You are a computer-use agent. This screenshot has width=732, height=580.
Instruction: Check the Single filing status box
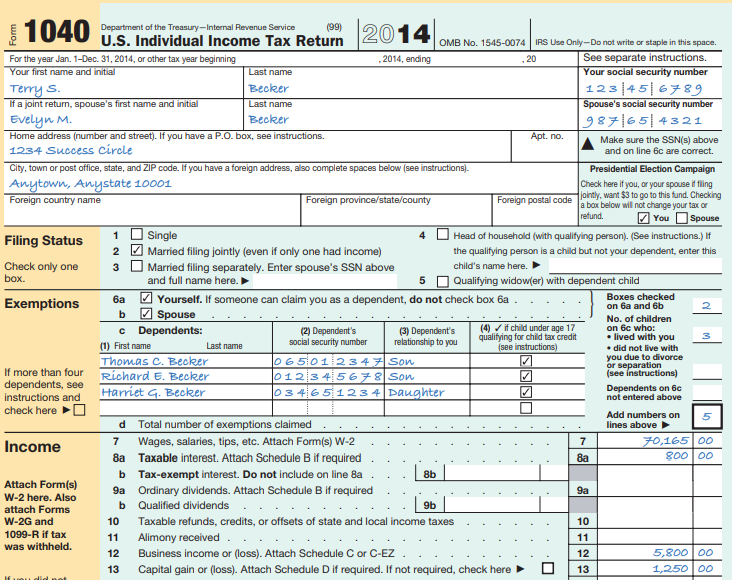(x=137, y=234)
